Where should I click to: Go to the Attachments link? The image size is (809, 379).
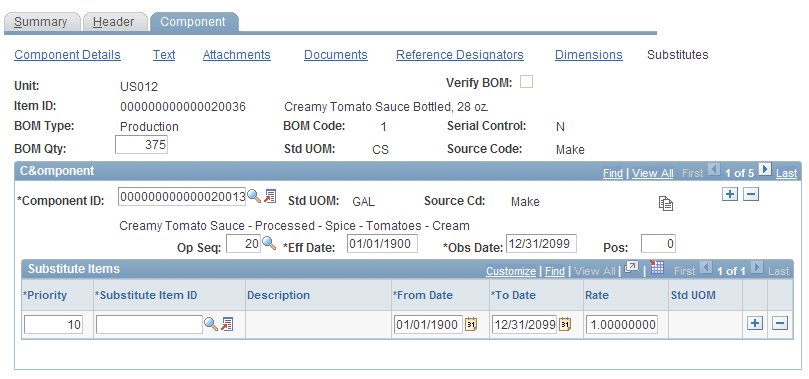click(x=237, y=55)
